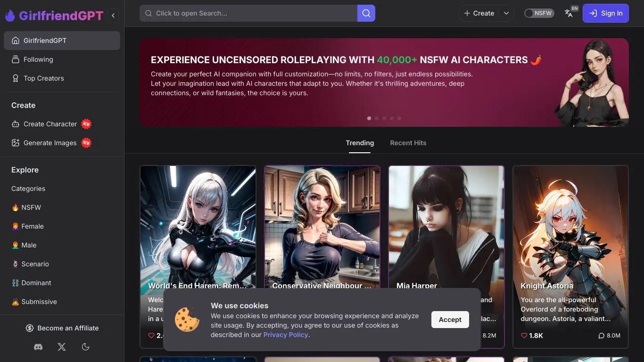Like Knight Astoria via heart icon
Image resolution: width=644 pixels, height=362 pixels.
524,336
